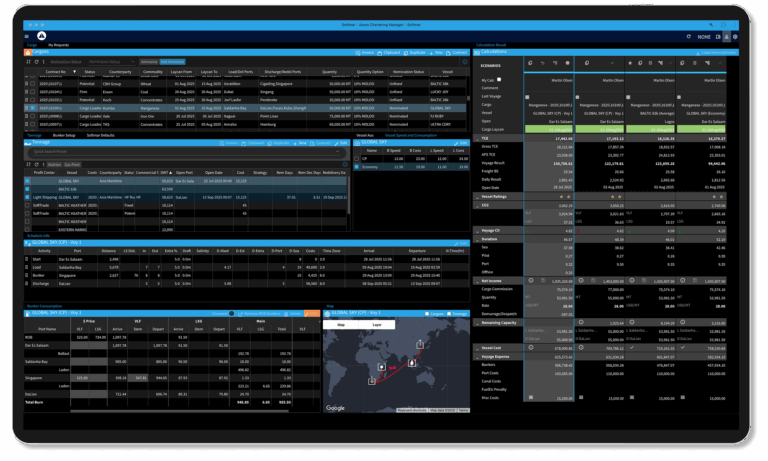768x461 pixels.
Task: Click the Softmar sailboat logo
Action: pyautogui.click(x=42, y=36)
